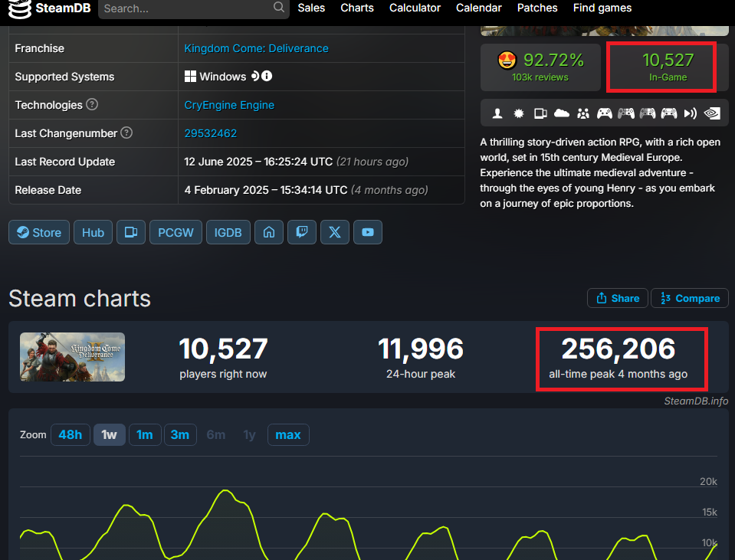Click the heart-eyes emoji rating icon
Screen dimensions: 735x560
[507, 61]
